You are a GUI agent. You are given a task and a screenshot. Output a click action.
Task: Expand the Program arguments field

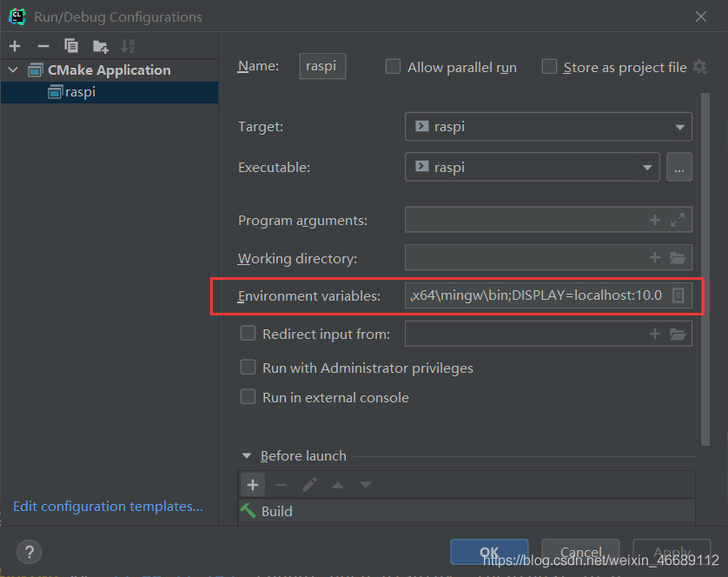pyautogui.click(x=678, y=220)
